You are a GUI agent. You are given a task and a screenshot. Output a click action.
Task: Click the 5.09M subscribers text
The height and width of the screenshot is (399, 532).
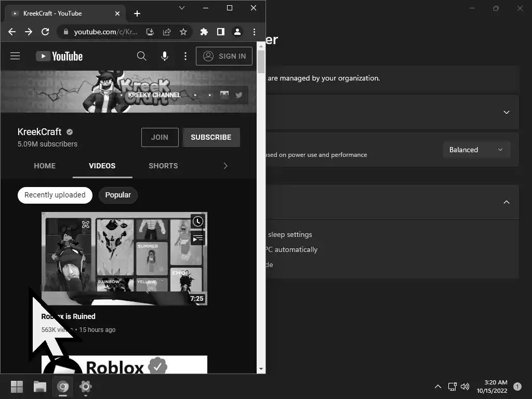pos(47,144)
